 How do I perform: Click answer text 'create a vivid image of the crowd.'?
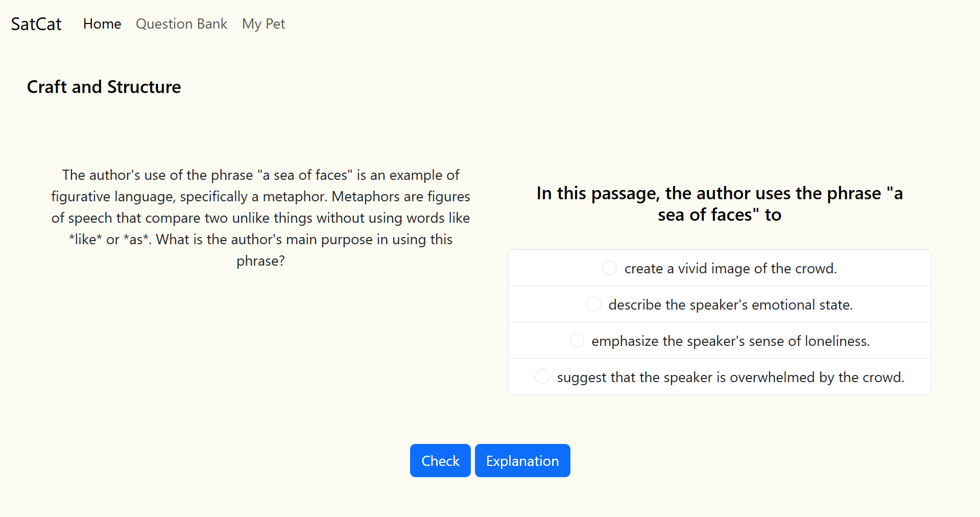(730, 269)
